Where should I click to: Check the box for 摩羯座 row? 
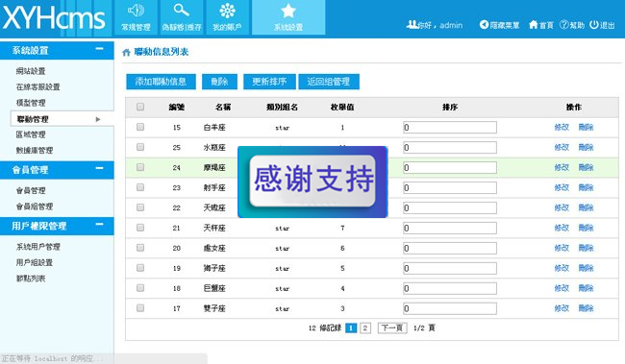pos(140,167)
